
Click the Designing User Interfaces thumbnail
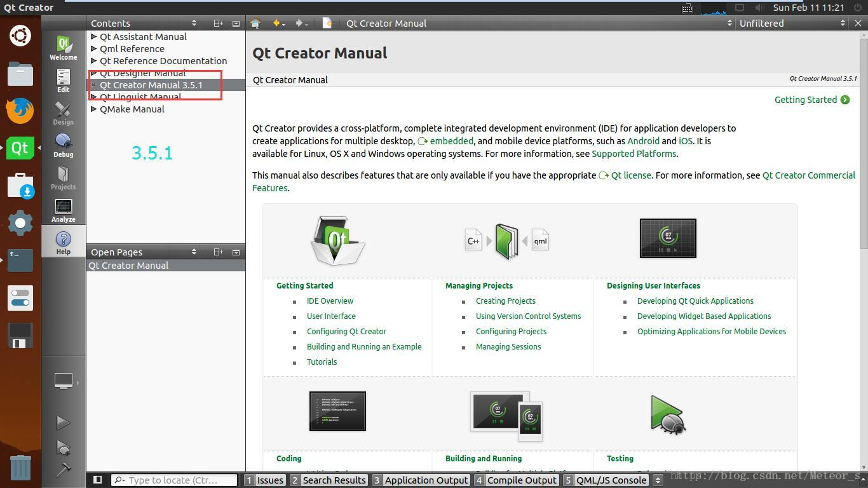pos(668,238)
